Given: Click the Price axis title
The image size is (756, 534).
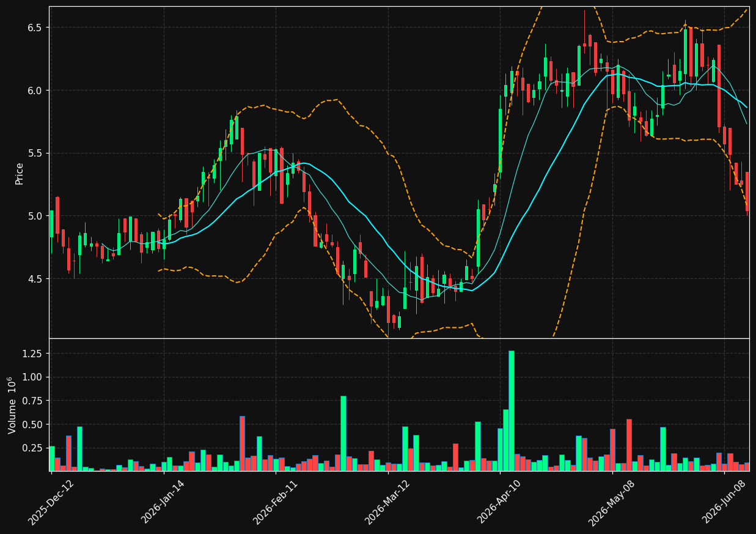Looking at the screenshot, I should [x=20, y=173].
